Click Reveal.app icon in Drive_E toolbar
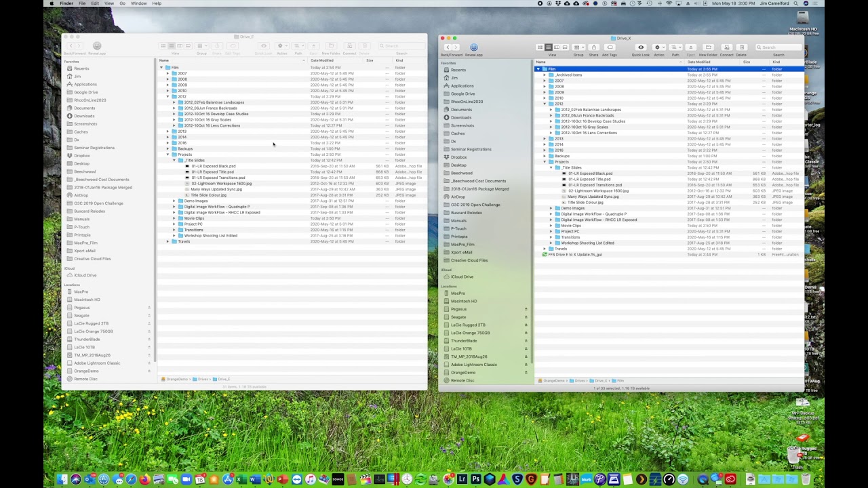Viewport: 868px width, 488px height. pyautogui.click(x=97, y=46)
